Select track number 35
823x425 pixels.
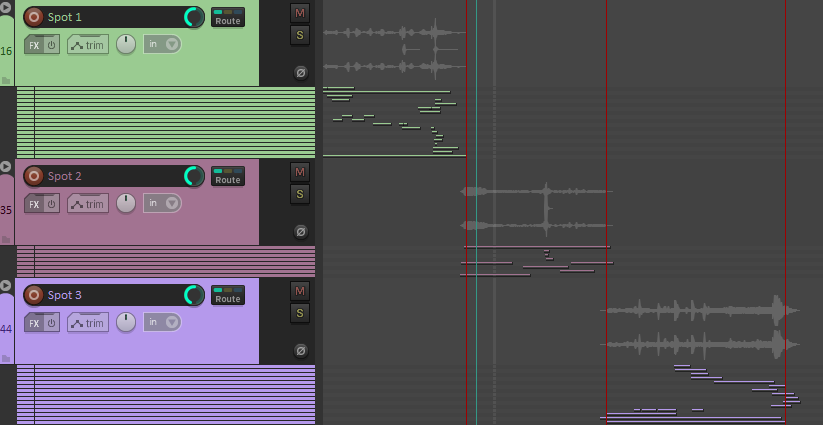pos(6,210)
